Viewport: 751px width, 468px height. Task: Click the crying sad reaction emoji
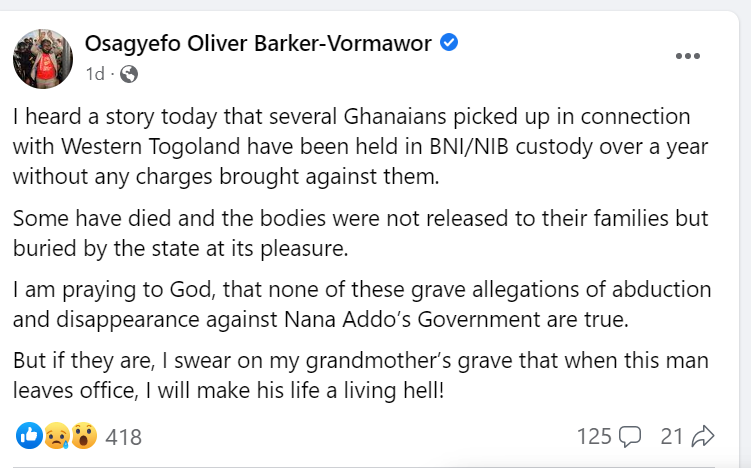[56, 436]
